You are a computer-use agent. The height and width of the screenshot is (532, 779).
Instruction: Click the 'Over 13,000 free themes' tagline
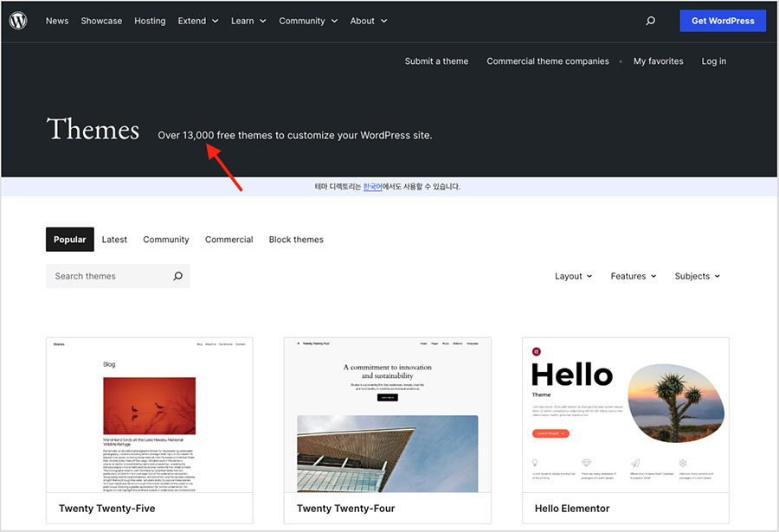(295, 135)
